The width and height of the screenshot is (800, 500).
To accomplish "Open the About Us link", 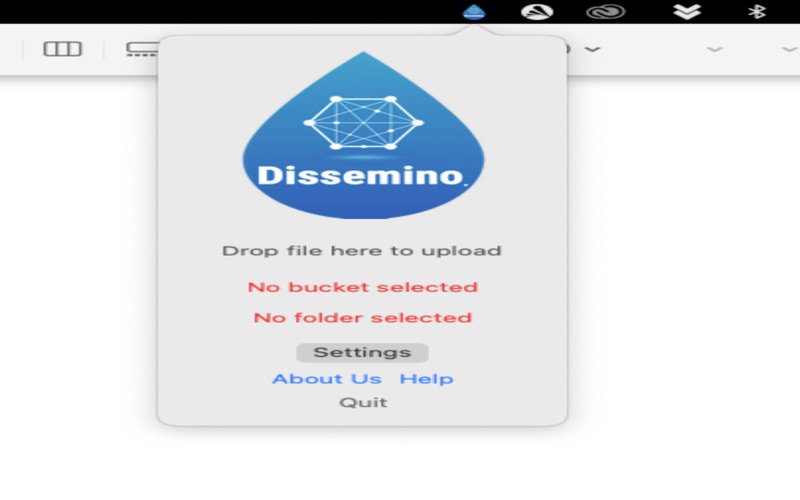I will [327, 379].
